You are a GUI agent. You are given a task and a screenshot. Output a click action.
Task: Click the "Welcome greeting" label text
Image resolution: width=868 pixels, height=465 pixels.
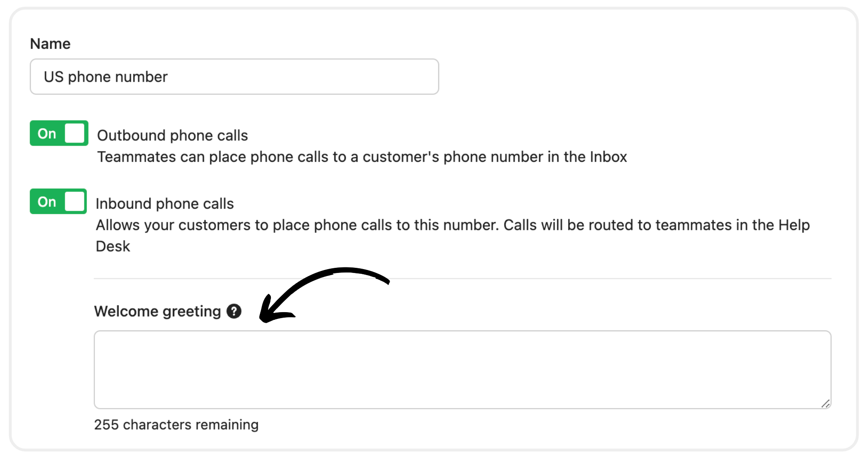click(158, 311)
